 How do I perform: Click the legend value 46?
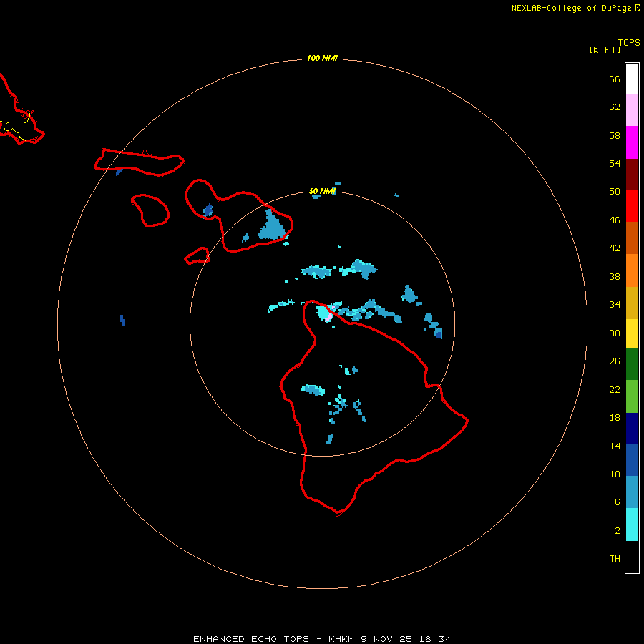coord(615,220)
